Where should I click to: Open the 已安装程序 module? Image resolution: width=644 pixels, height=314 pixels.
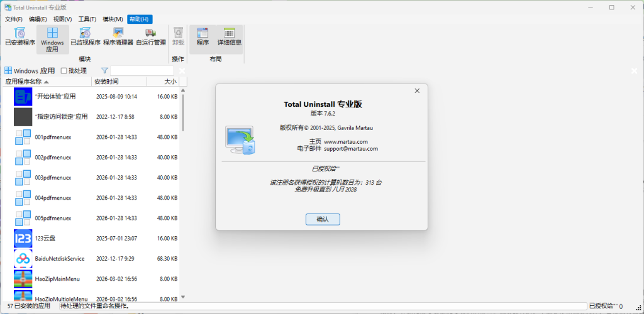point(19,36)
